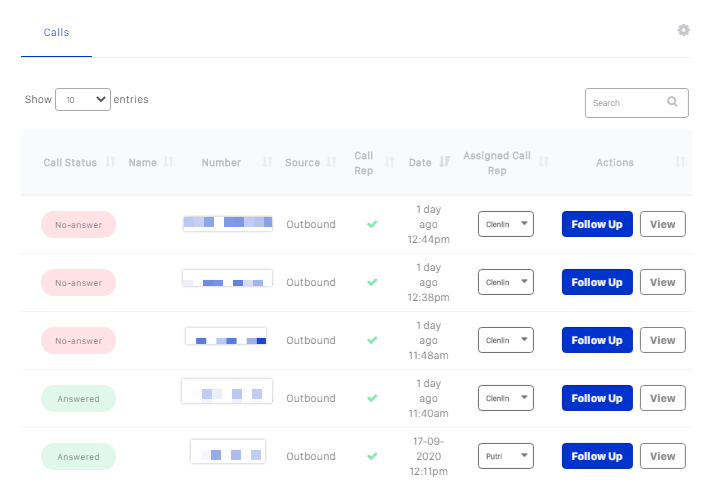Image resolution: width=711 pixels, height=484 pixels.
Task: Click the '1 day ago 12:44pm' date cell
Action: (429, 224)
